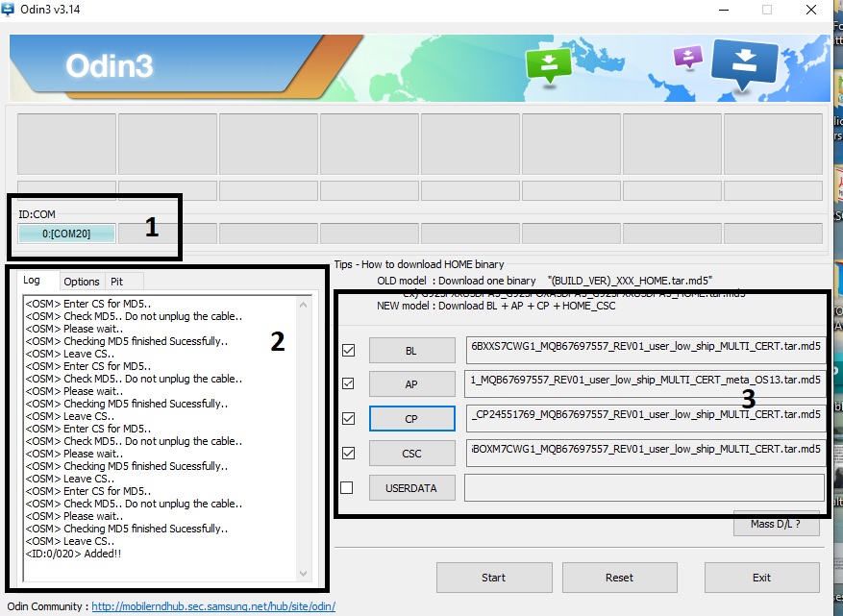Click the AP button to choose firmware file
This screenshot has height=616, width=843.
(x=411, y=384)
